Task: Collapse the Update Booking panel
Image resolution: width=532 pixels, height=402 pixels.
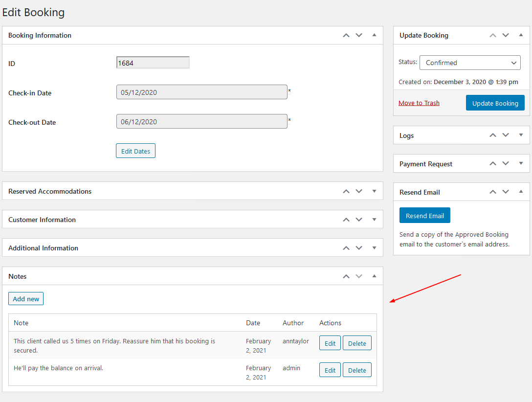Action: 520,35
